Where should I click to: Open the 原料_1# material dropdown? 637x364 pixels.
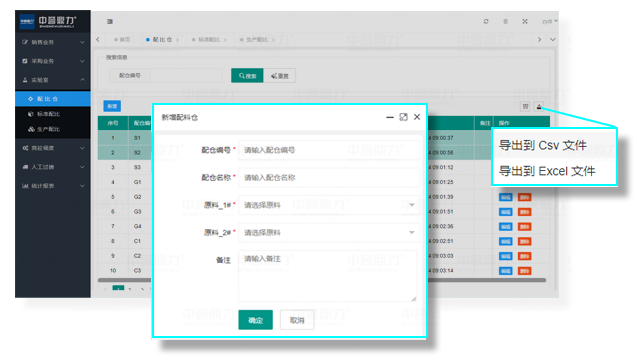point(329,205)
